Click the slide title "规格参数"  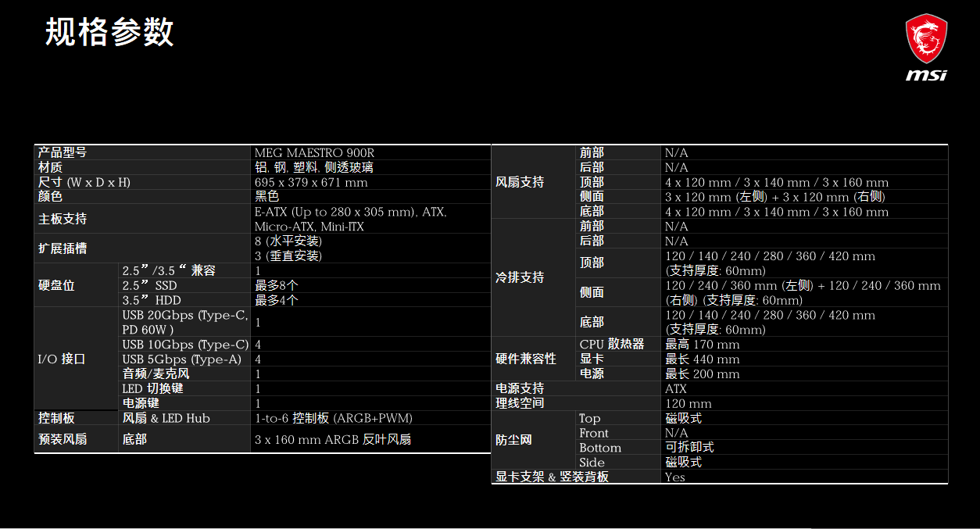click(109, 31)
